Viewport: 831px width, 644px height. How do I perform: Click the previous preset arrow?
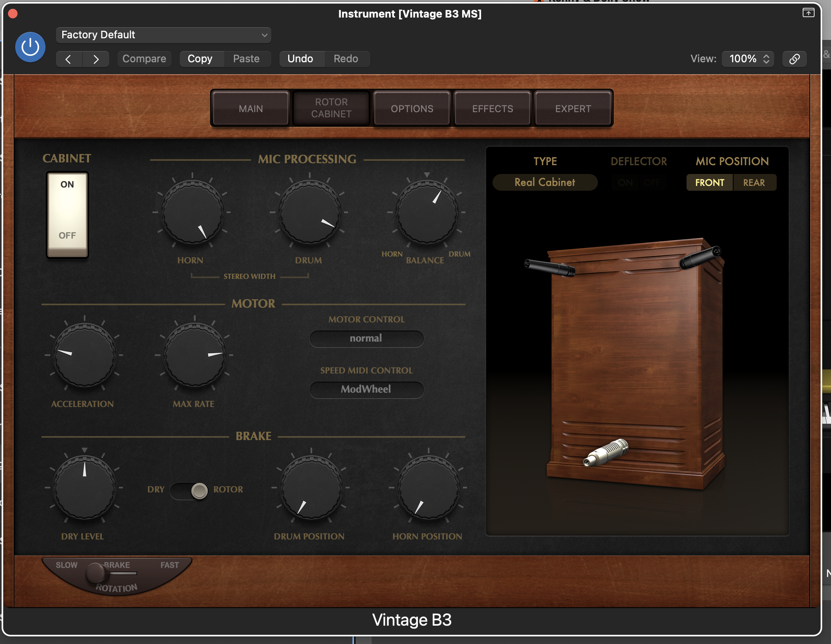pyautogui.click(x=69, y=59)
